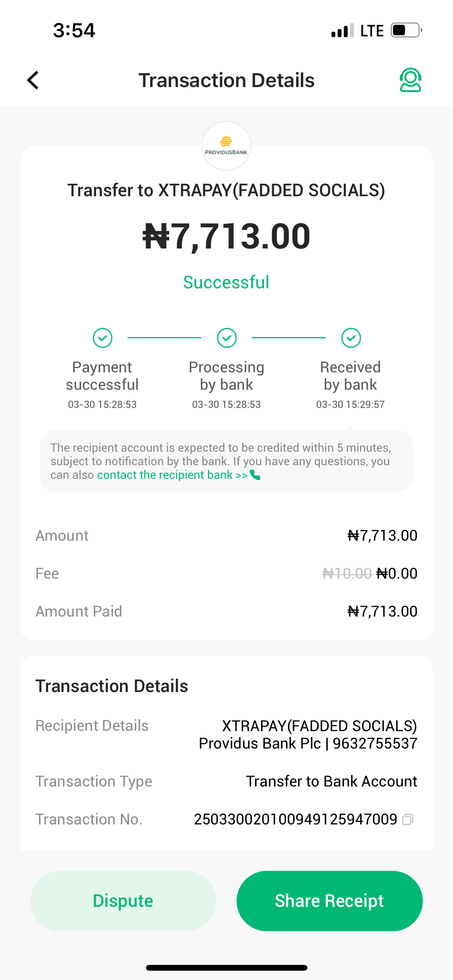Tap the Fee row ₦0.00 value
This screenshot has width=453, height=980.
pyautogui.click(x=397, y=574)
